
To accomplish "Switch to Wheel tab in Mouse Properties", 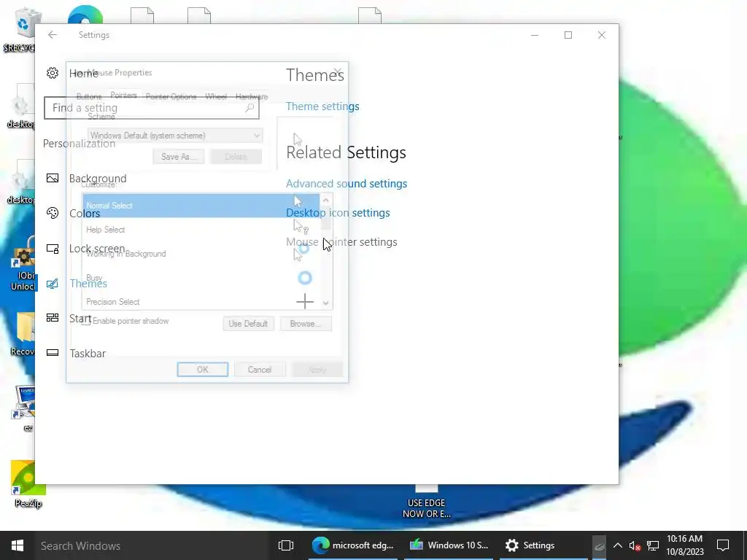I will [x=216, y=97].
